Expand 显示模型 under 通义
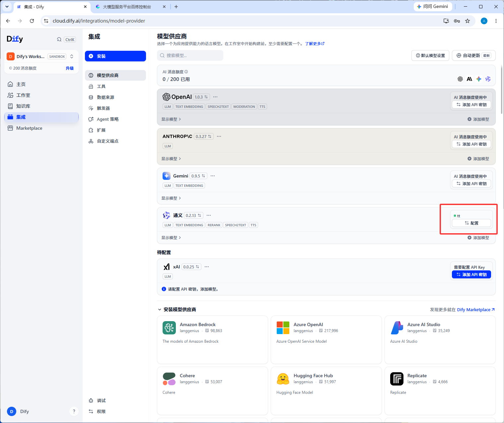 tap(171, 238)
